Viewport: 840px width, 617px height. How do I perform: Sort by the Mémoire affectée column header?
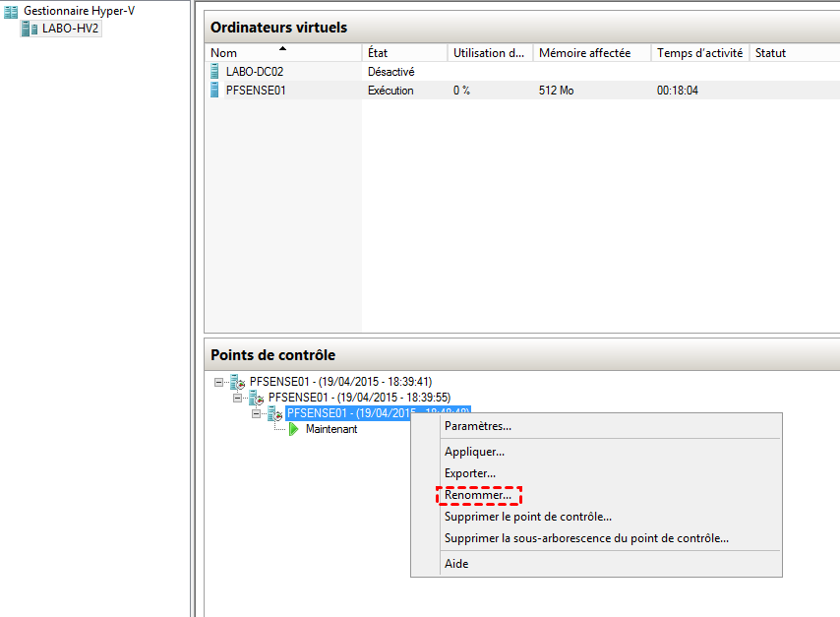592,52
